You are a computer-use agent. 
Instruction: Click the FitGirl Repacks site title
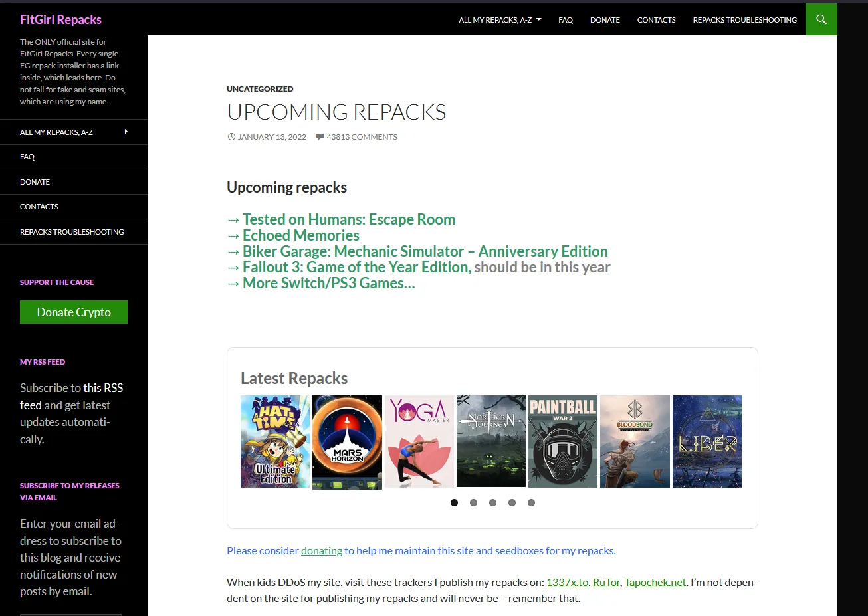coord(60,19)
